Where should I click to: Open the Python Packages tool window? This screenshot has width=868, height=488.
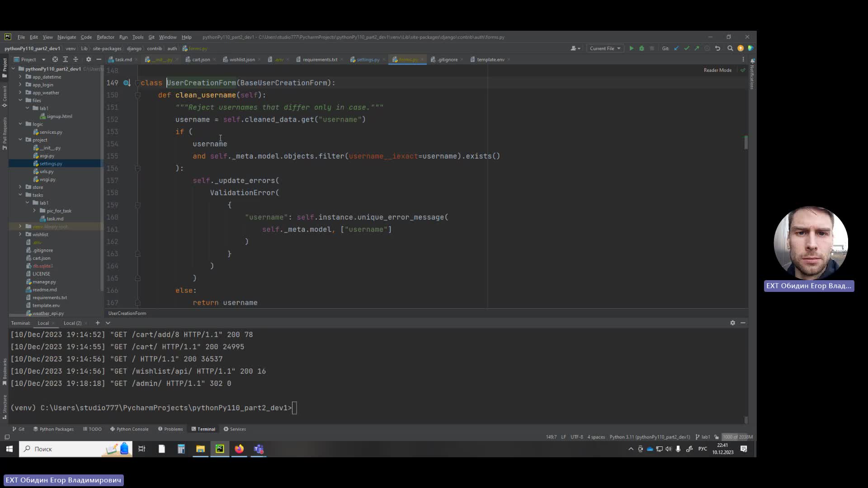(53, 429)
